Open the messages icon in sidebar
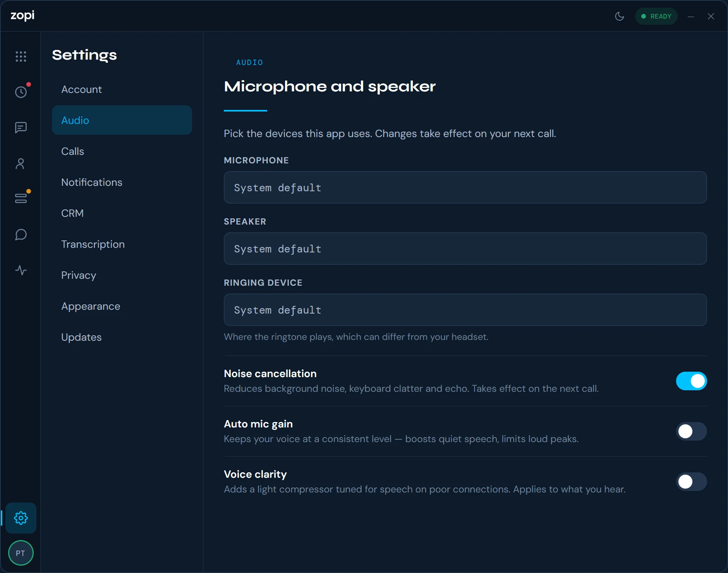Image resolution: width=728 pixels, height=573 pixels. [21, 128]
